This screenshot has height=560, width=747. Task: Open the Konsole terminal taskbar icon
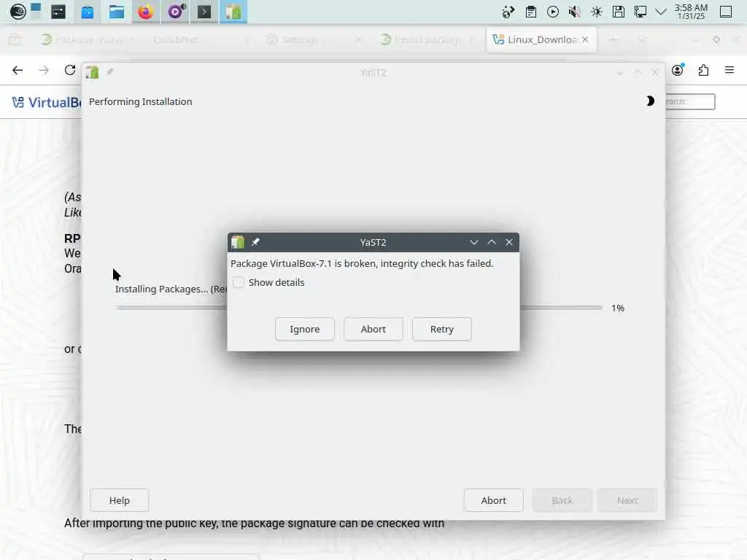(x=204, y=12)
